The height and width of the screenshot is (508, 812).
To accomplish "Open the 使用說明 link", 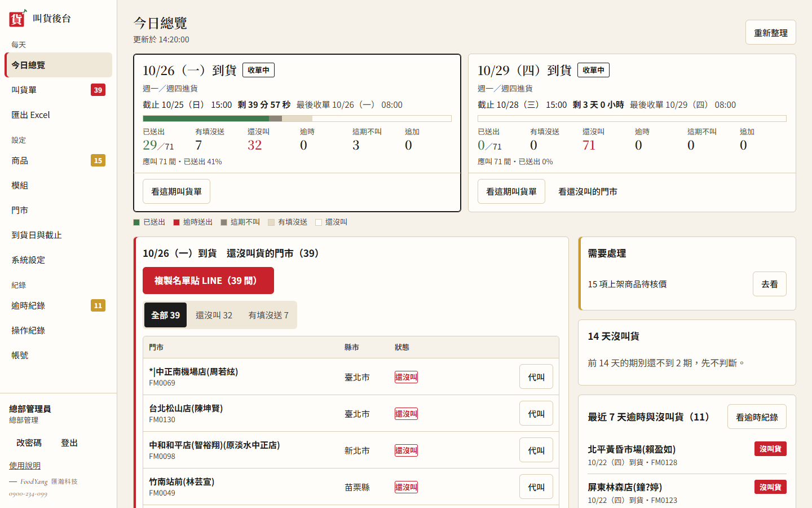I will coord(25,466).
